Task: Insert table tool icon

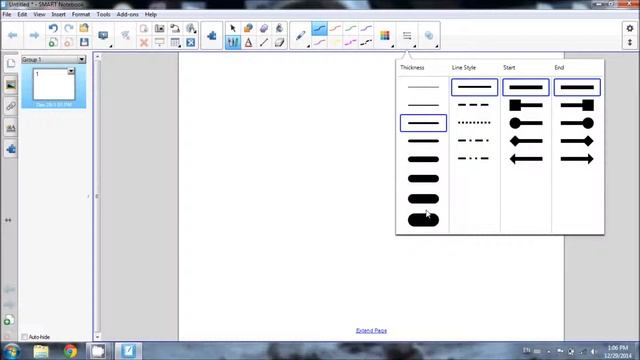Action: coord(175,42)
